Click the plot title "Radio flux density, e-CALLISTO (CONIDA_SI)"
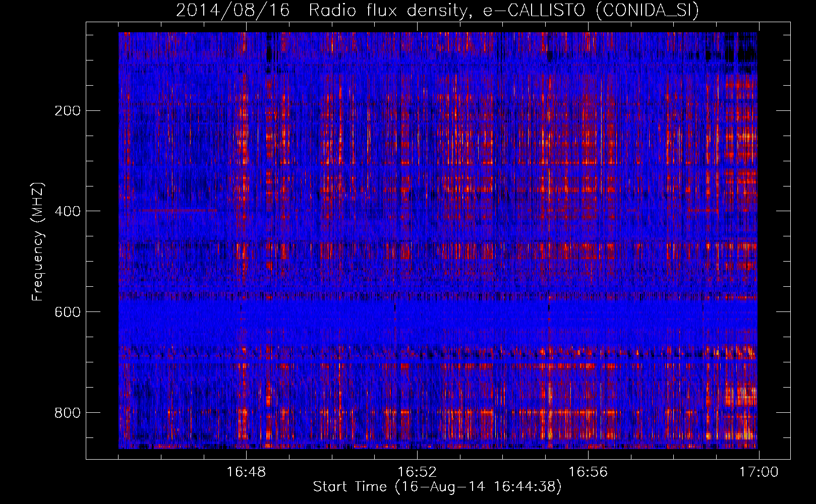Image resolution: width=816 pixels, height=504 pixels. 503,10
